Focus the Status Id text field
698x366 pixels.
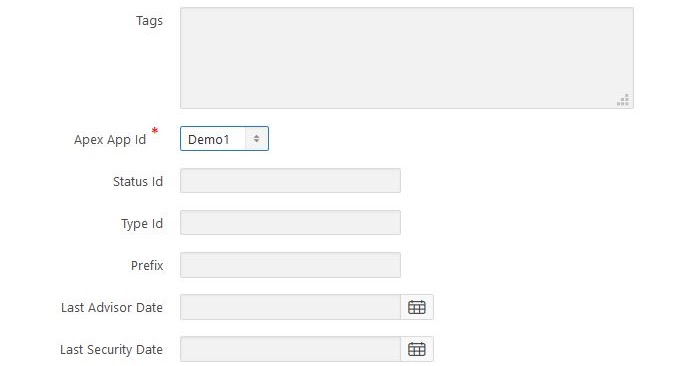(x=290, y=180)
